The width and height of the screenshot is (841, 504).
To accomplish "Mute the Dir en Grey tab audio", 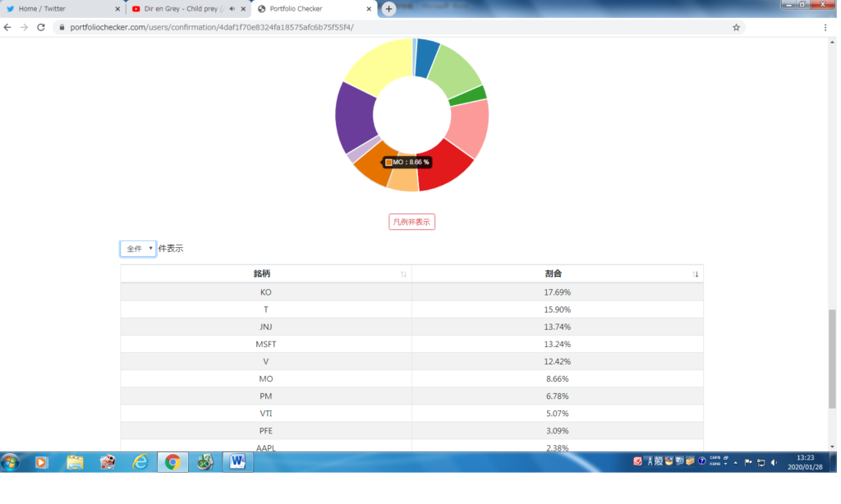I will pos(232,8).
